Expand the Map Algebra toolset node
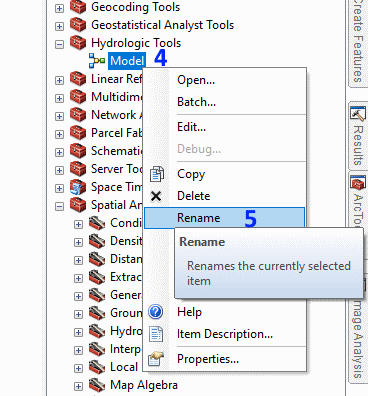Image resolution: width=368 pixels, height=396 pixels. pos(78,386)
